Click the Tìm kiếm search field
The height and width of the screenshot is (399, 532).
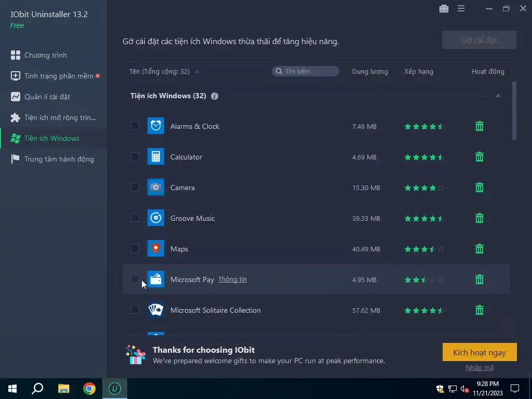[305, 71]
